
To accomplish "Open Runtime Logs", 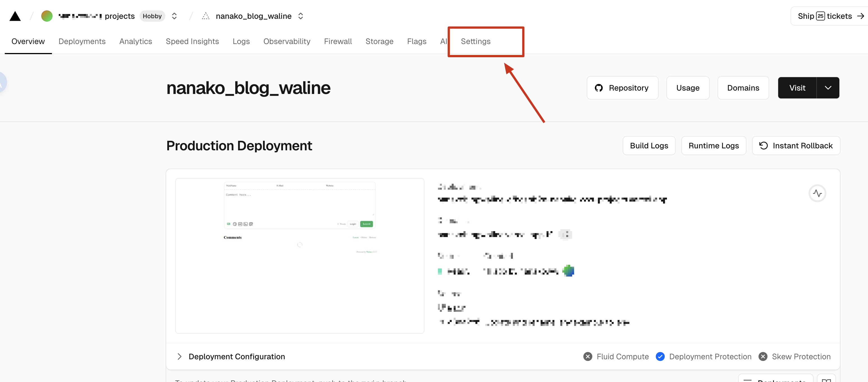I will pos(714,146).
